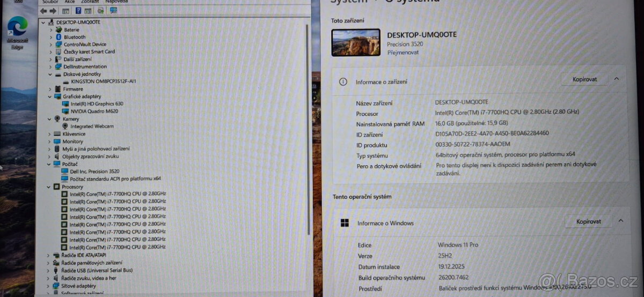Click the Přejmenovat link
644x297 pixels.
pos(403,53)
